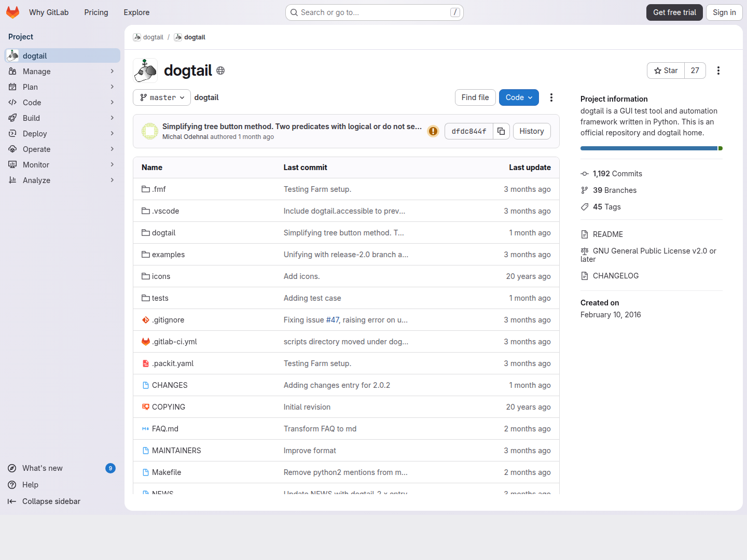Viewport: 747px width, 560px height.
Task: Click the license scales icon
Action: [x=585, y=251]
